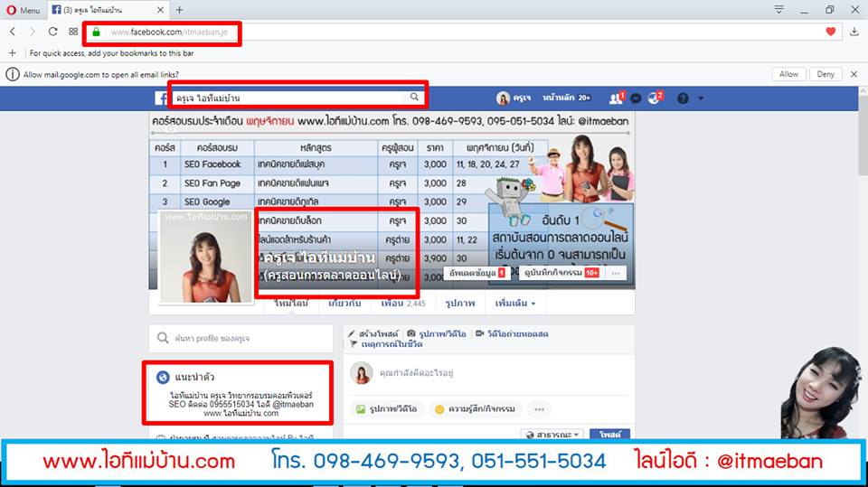Select วิดีโอถ่ายทอดสด live video option
This screenshot has height=487, width=868.
512,333
